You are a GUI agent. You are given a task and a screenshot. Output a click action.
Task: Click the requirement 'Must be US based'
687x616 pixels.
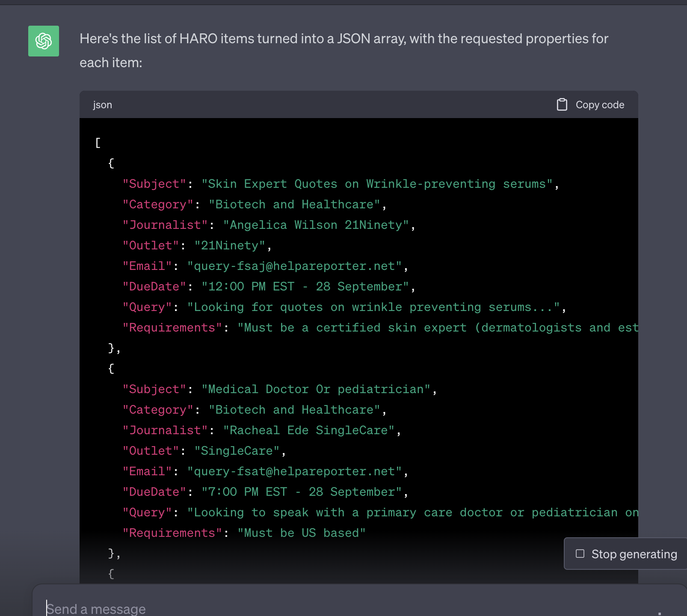[x=302, y=533]
